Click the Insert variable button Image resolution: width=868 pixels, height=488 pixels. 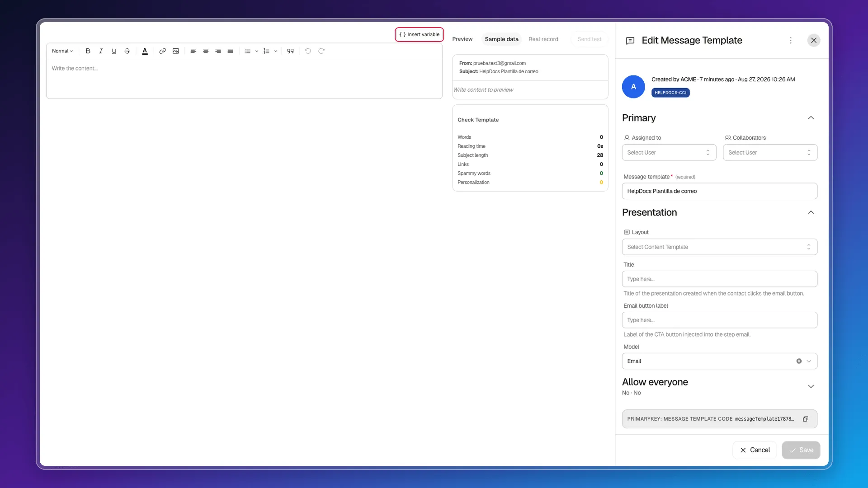[419, 34]
